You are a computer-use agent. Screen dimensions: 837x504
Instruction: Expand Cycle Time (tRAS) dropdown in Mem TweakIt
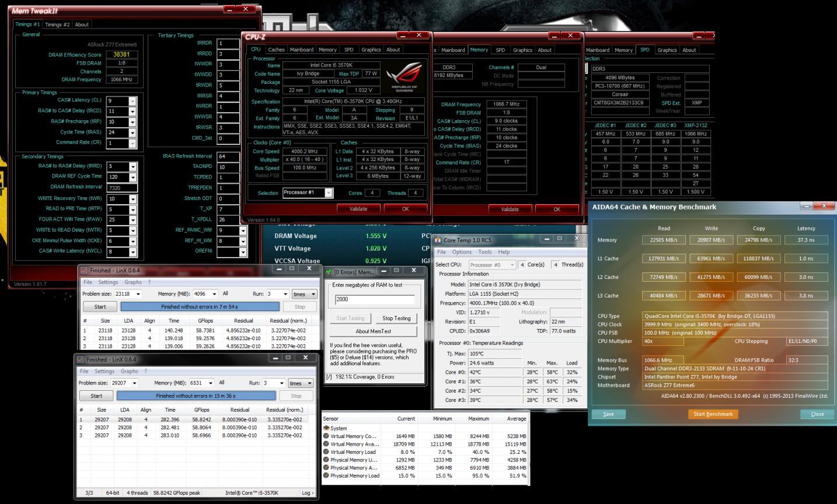coord(132,132)
